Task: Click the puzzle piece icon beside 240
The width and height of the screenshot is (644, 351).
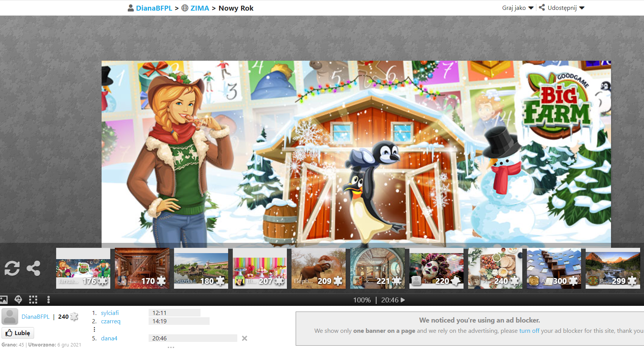Action: click(74, 316)
